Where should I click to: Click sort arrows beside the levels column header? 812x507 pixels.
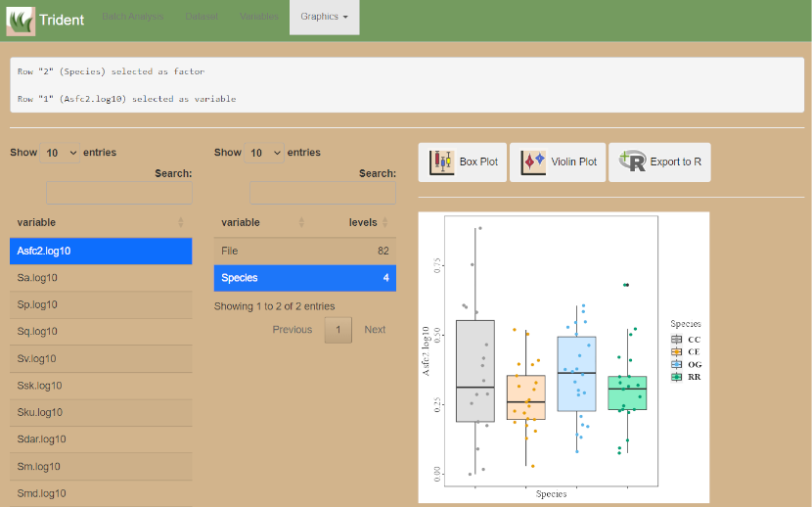pyautogui.click(x=385, y=223)
